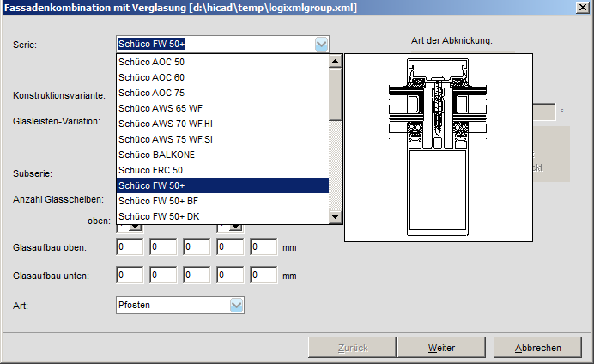
Task: Select Schüco FW 50+ DK series
Action: [x=222, y=216]
